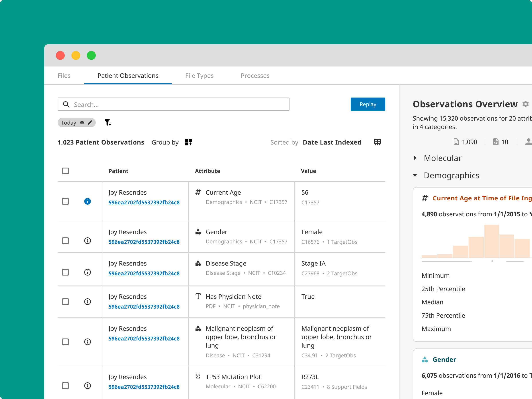Check the Malignant neoplasm row checkbox
532x399 pixels.
pos(65,342)
